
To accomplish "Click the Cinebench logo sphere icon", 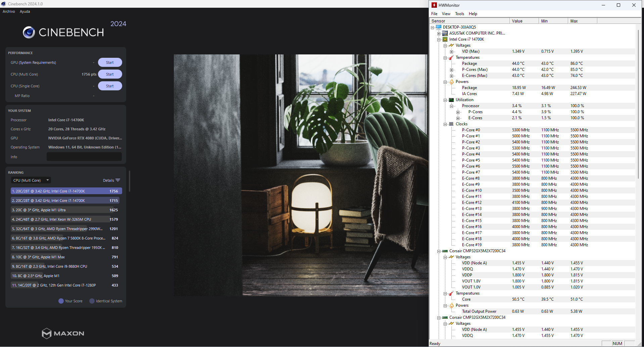I will click(29, 32).
